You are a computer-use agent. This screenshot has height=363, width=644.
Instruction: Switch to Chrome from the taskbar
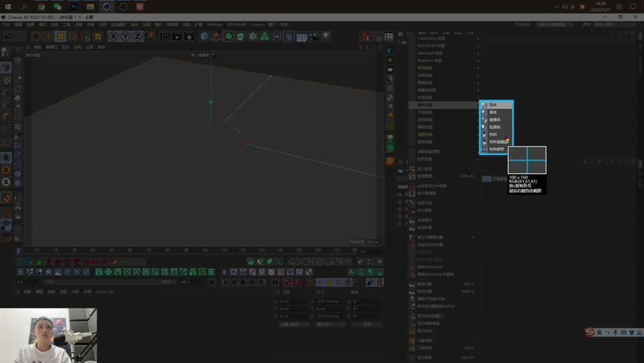click(x=41, y=6)
